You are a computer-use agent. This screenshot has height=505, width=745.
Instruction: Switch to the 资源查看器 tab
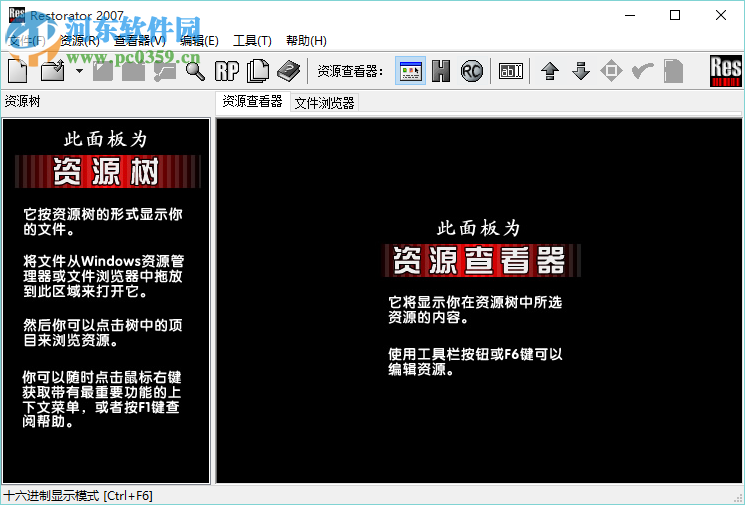tap(252, 101)
